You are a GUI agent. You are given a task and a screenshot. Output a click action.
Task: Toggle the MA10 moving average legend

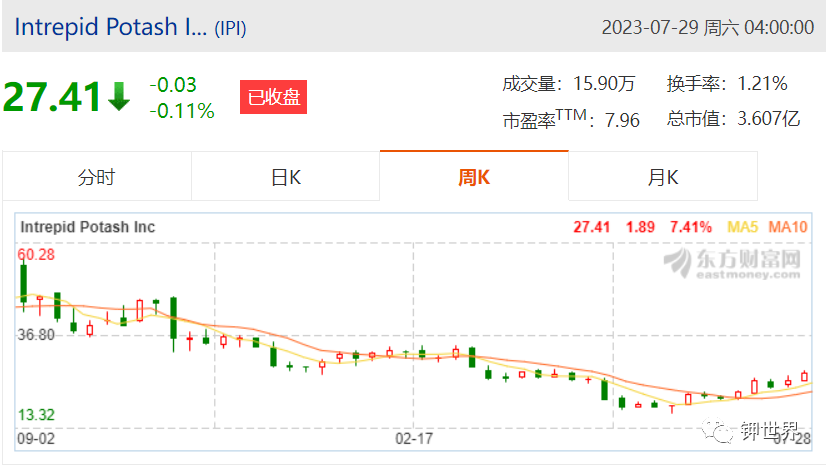coord(788,227)
